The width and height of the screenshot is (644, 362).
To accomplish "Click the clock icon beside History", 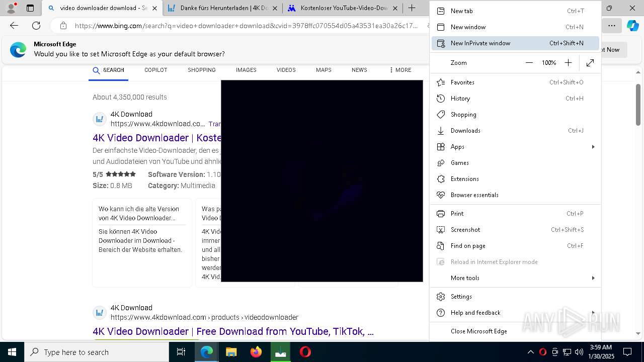I will [x=441, y=99].
